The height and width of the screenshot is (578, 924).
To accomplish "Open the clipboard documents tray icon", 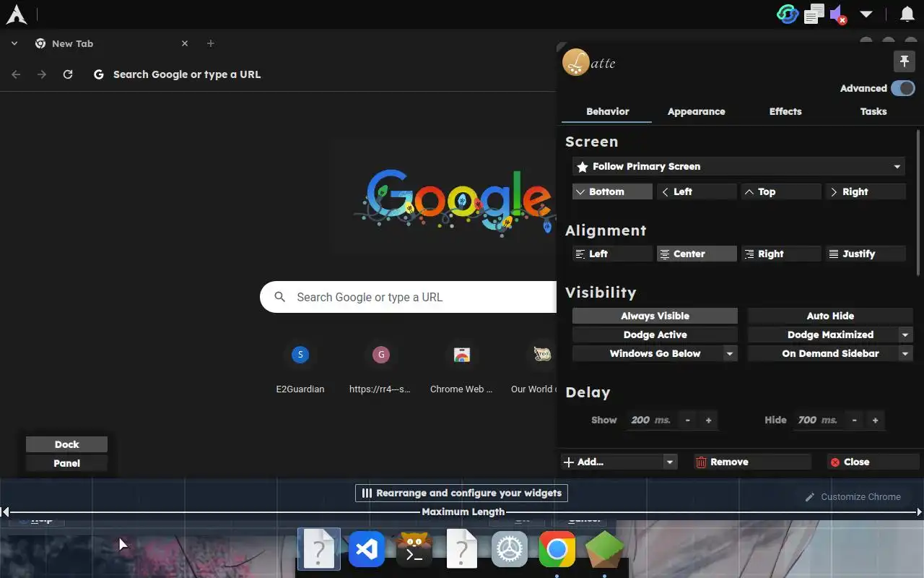I will [814, 14].
